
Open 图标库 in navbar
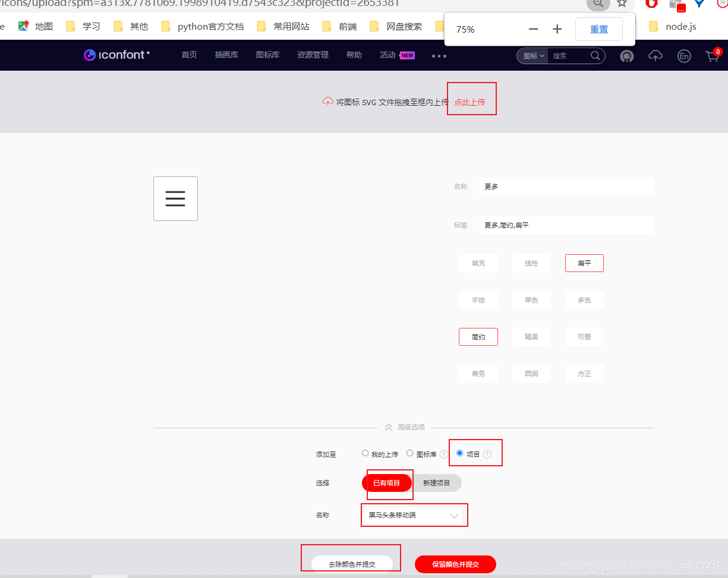coord(267,55)
